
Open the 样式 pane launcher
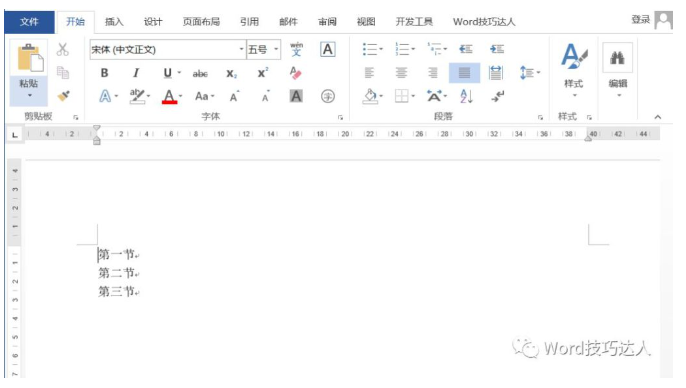point(589,117)
